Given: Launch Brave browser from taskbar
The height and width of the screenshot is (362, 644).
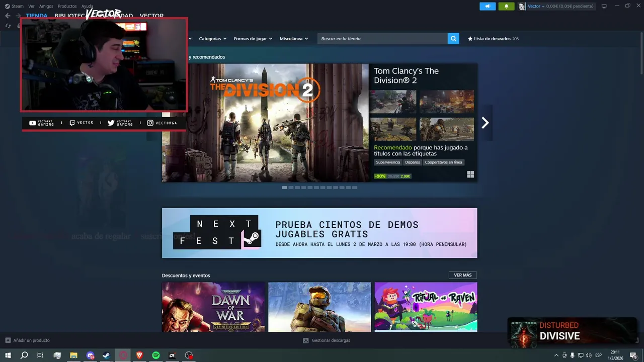Looking at the screenshot, I should point(139,355).
